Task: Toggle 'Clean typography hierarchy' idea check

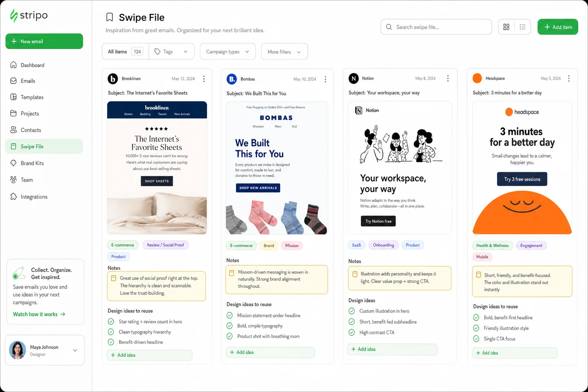Action: 111,332
